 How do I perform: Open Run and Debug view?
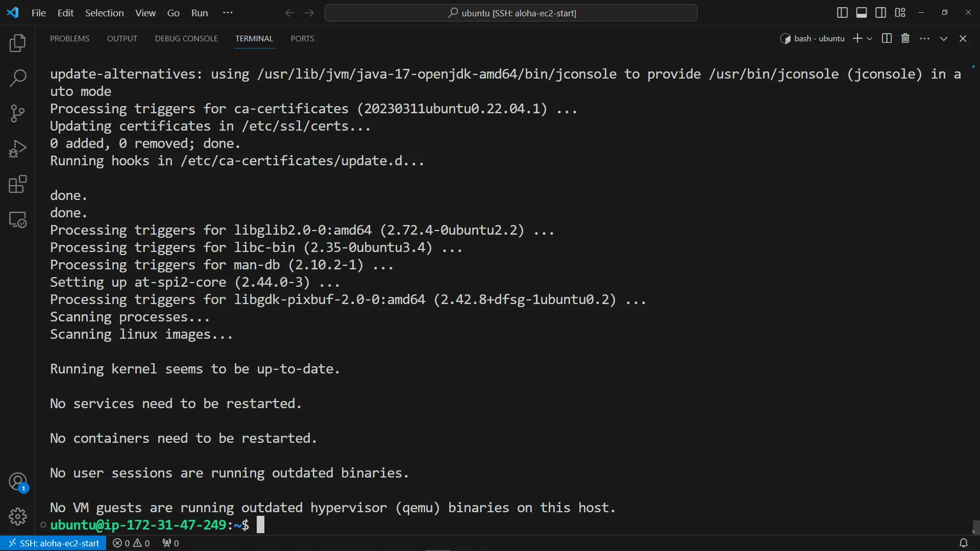tap(18, 149)
